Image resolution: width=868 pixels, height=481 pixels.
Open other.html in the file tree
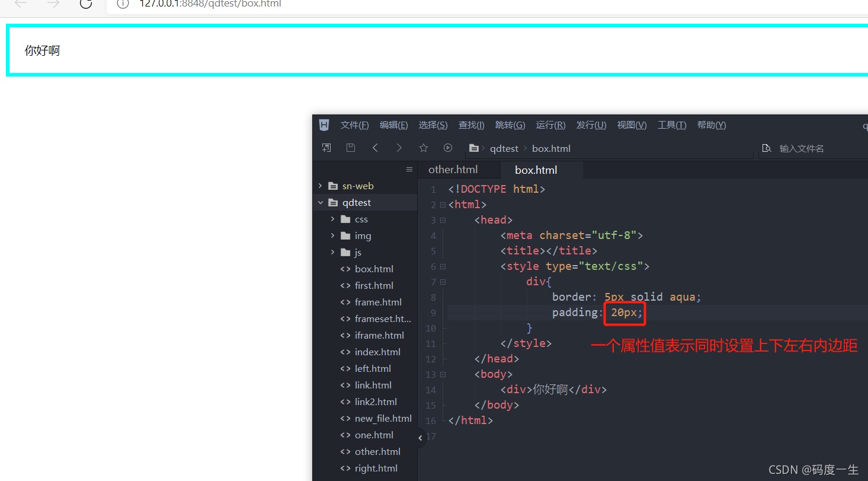pos(377,451)
